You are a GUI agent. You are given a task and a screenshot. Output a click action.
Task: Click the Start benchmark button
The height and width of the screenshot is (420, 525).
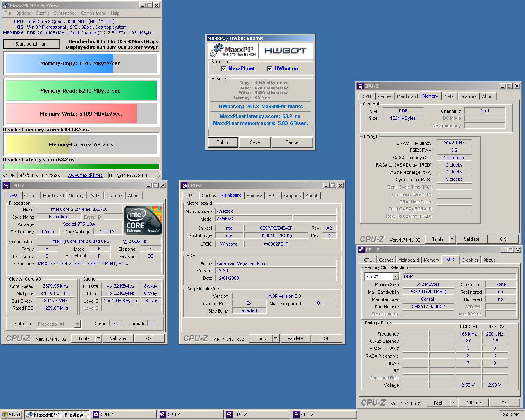point(32,44)
